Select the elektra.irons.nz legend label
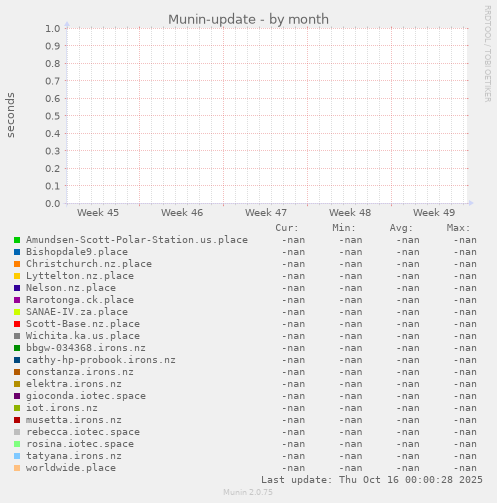 click(x=74, y=384)
